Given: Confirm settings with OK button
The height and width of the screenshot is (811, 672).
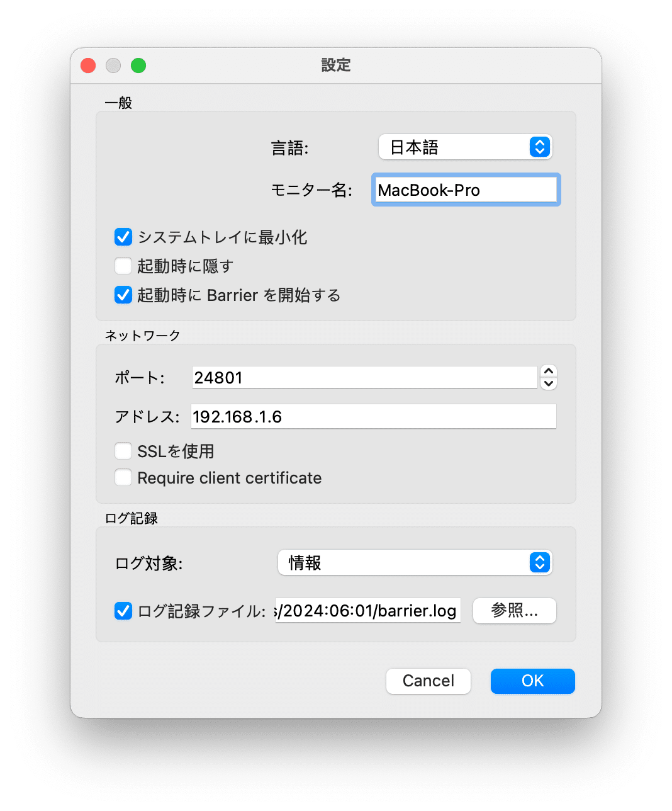Looking at the screenshot, I should [x=533, y=681].
